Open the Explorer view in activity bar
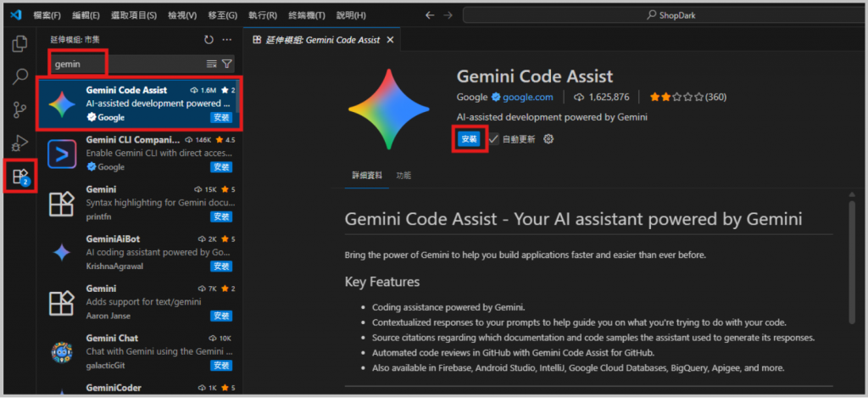Image resolution: width=868 pixels, height=398 pixels. 20,44
